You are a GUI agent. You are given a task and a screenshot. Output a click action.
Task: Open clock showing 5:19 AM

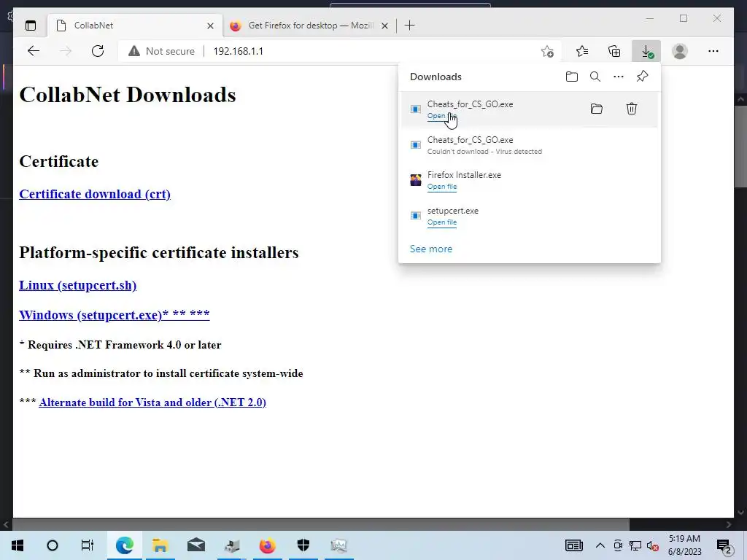(x=684, y=545)
